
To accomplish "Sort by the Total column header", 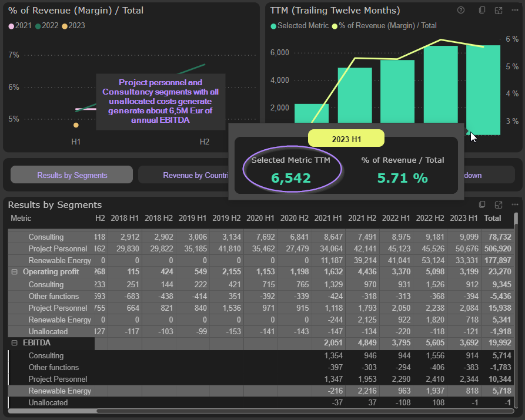I will point(492,218).
